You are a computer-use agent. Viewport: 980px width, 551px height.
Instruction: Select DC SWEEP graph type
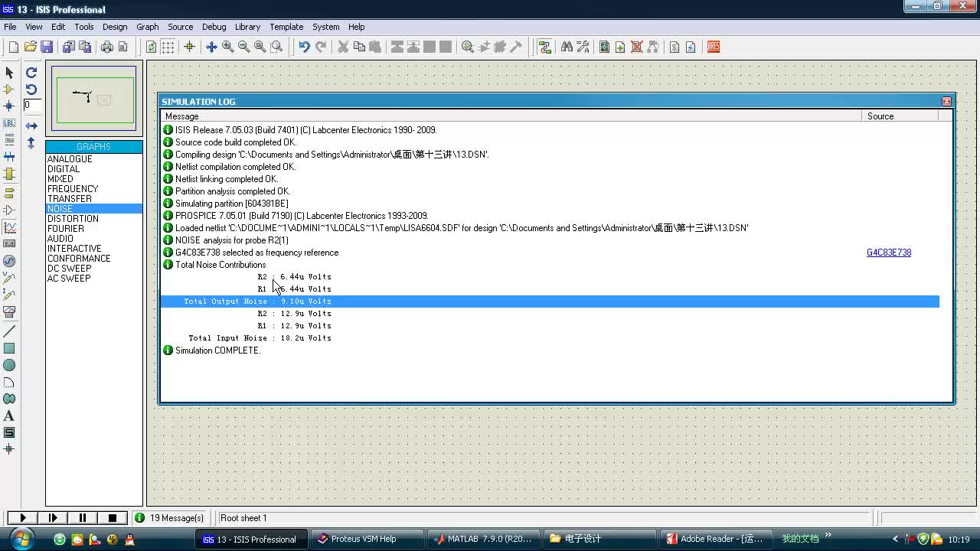click(94, 269)
